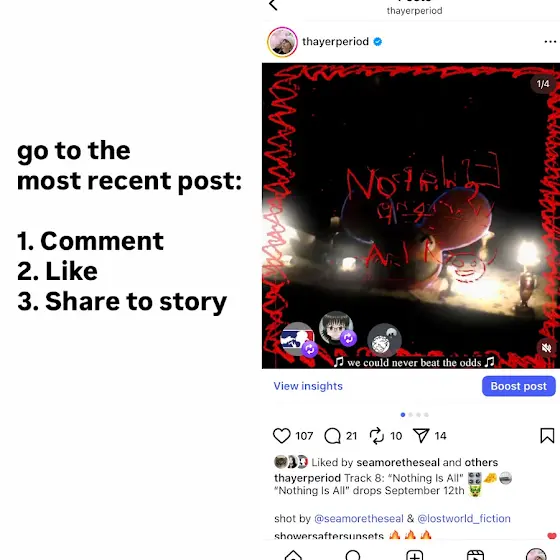Screen dimensions: 560x560
Task: Select the second carousel page dot
Action: pyautogui.click(x=411, y=415)
